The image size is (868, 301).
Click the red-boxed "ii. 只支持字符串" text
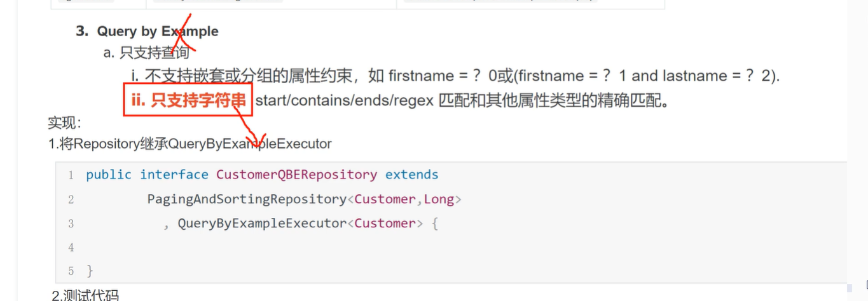(188, 100)
